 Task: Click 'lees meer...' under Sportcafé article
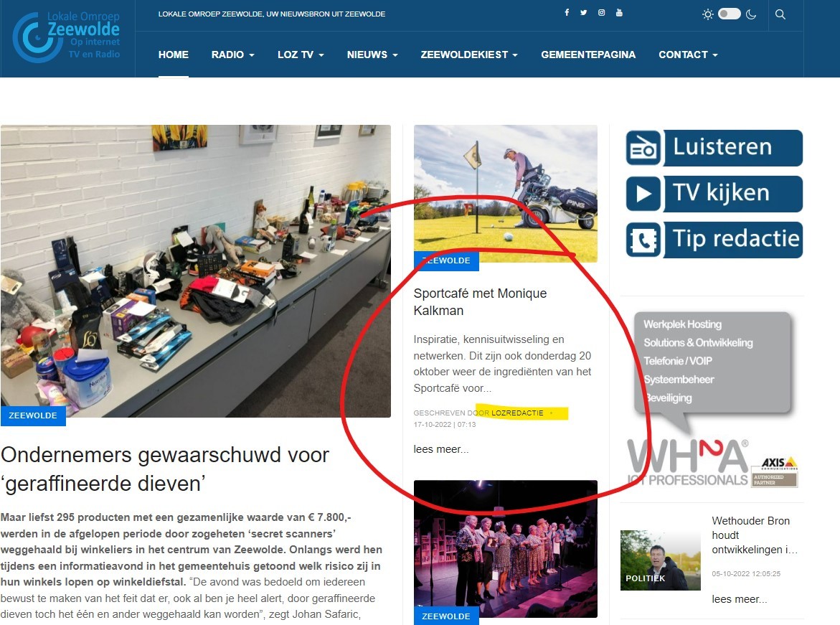[x=441, y=449]
